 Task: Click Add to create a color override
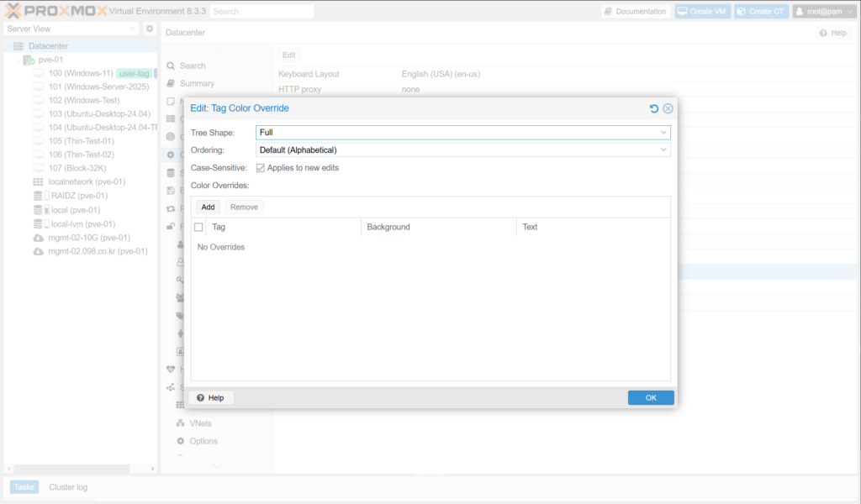[208, 207]
